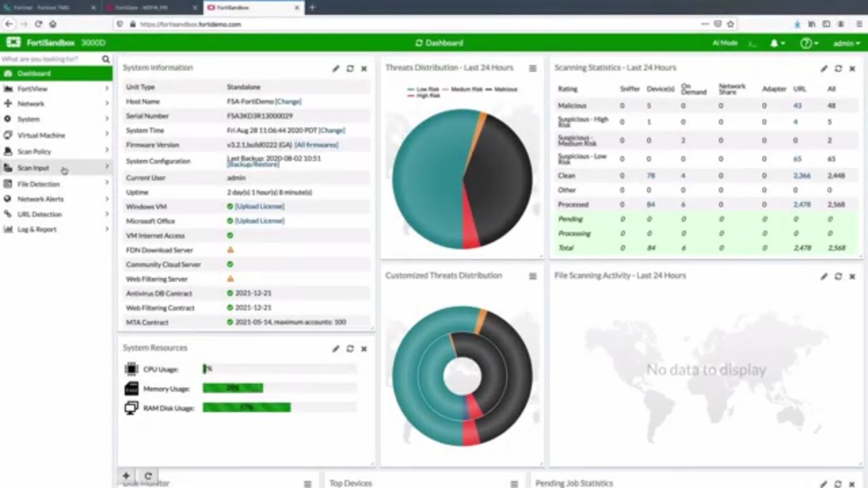Select Dashboard in the sidebar
Image resolution: width=868 pixels, height=488 pixels.
point(56,73)
